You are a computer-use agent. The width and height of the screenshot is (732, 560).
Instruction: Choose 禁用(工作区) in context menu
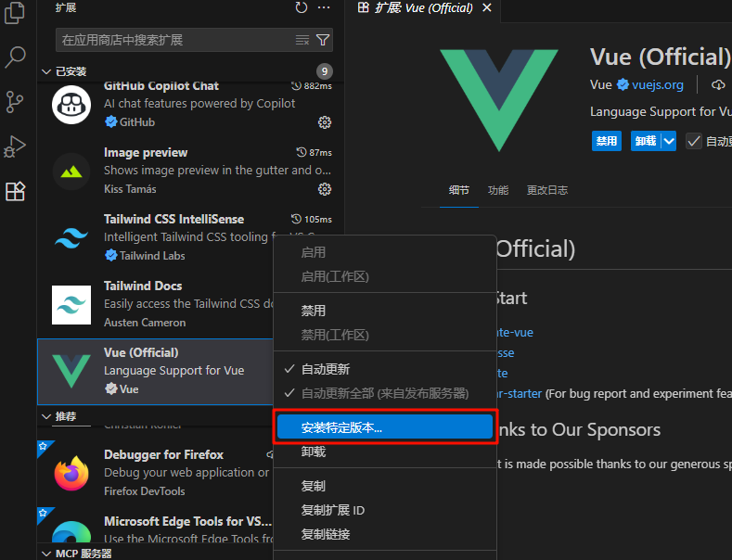pyautogui.click(x=385, y=335)
